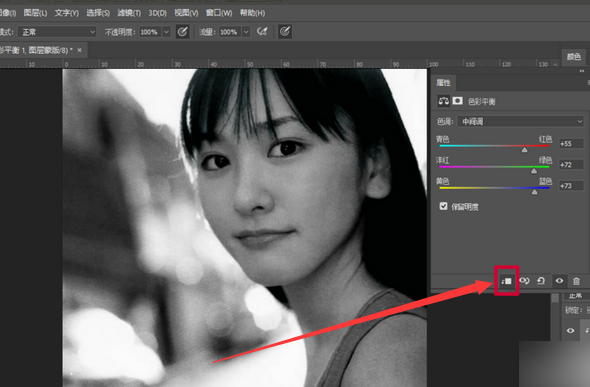Open the 模式 正常 blend mode dropdown
The height and width of the screenshot is (387, 590).
[57, 32]
